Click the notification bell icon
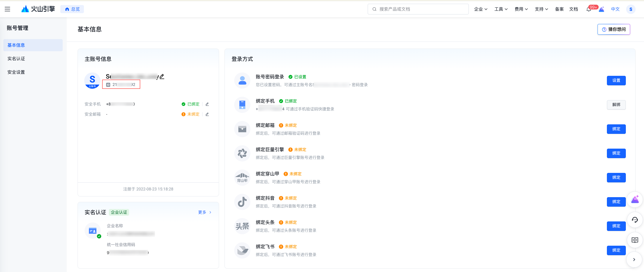 pos(589,9)
